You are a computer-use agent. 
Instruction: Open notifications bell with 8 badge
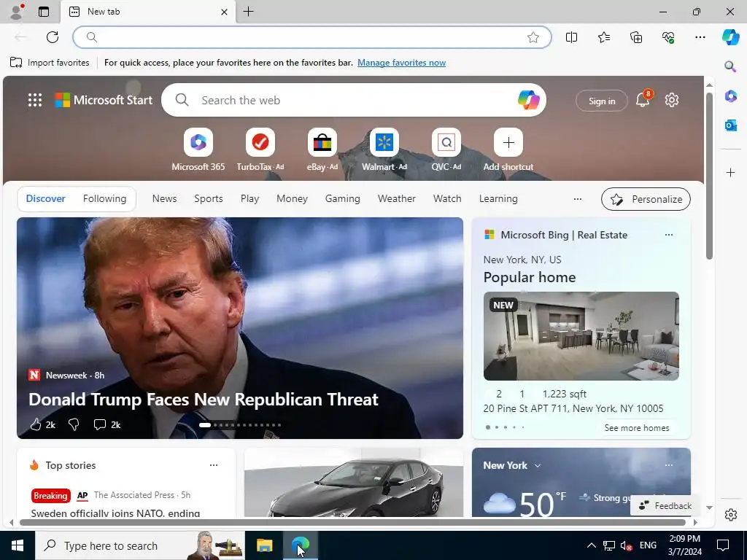643,99
